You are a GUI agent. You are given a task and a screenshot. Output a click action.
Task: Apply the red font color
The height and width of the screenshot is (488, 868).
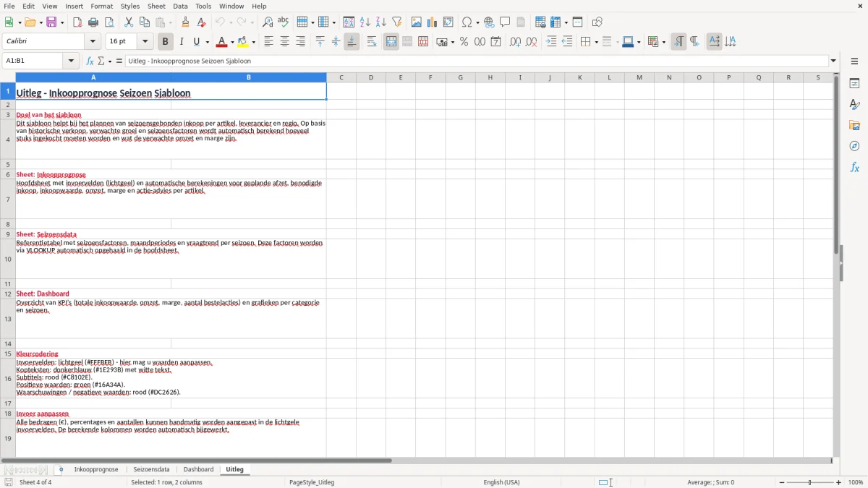pyautogui.click(x=223, y=42)
